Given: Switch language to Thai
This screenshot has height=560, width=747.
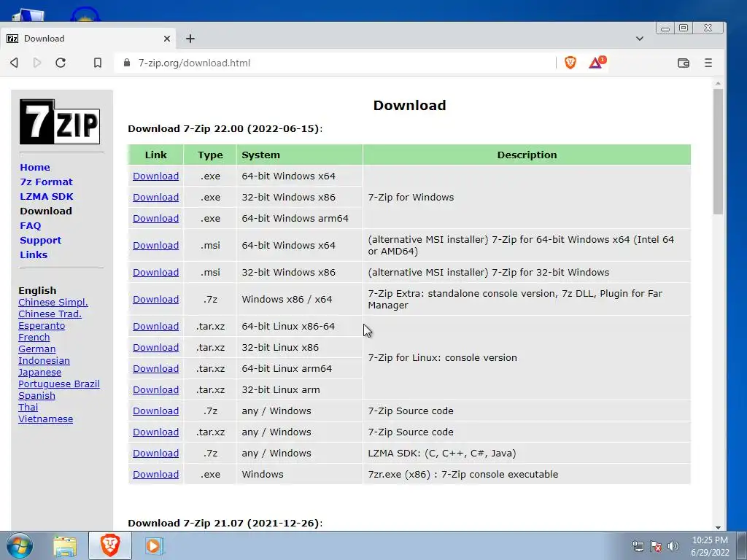Looking at the screenshot, I should pos(28,407).
